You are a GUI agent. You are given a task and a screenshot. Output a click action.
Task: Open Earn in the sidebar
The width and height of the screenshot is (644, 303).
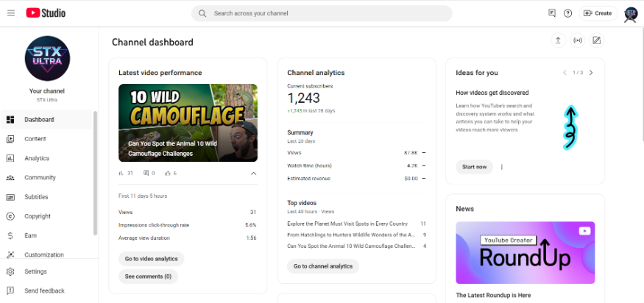46,235
